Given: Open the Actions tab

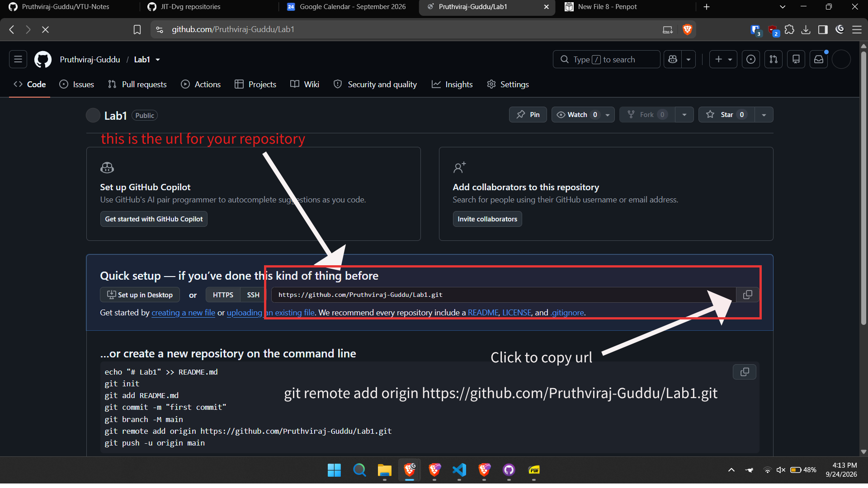Looking at the screenshot, I should tap(201, 84).
